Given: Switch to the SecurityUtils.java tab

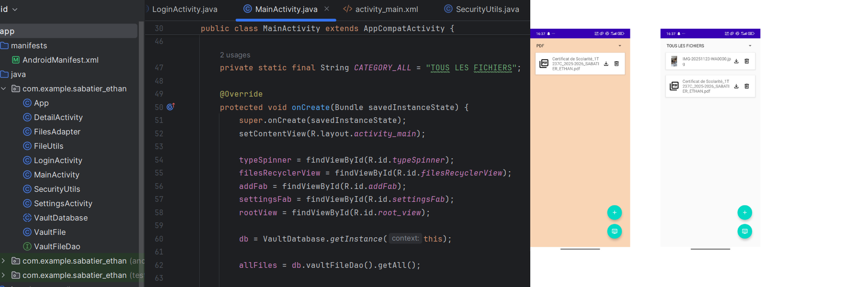Looking at the screenshot, I should [x=487, y=9].
